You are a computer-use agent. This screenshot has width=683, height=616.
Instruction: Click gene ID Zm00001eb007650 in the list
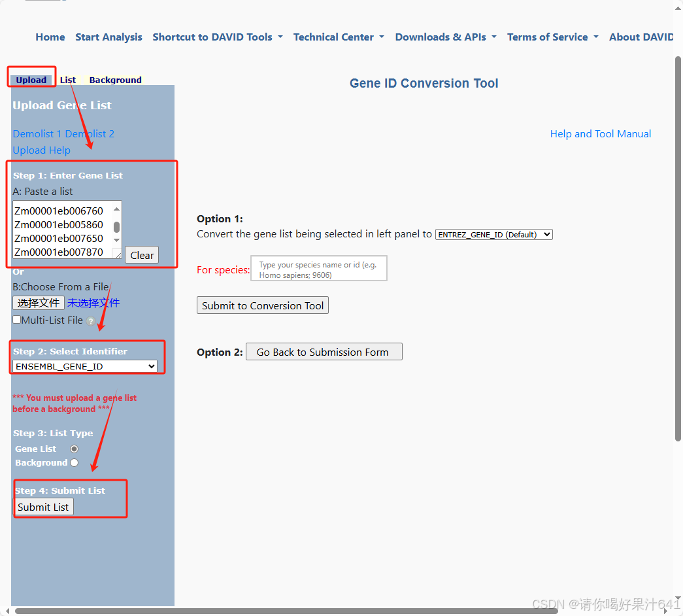[59, 239]
